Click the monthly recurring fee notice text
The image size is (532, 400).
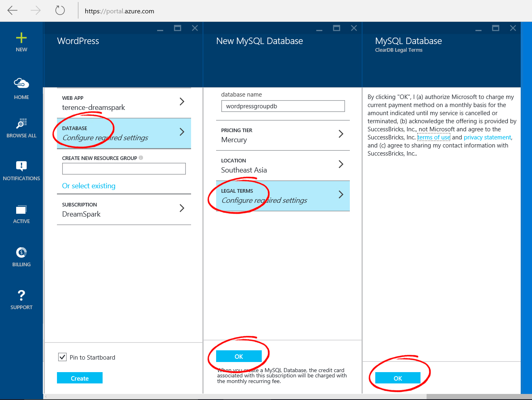(x=282, y=376)
